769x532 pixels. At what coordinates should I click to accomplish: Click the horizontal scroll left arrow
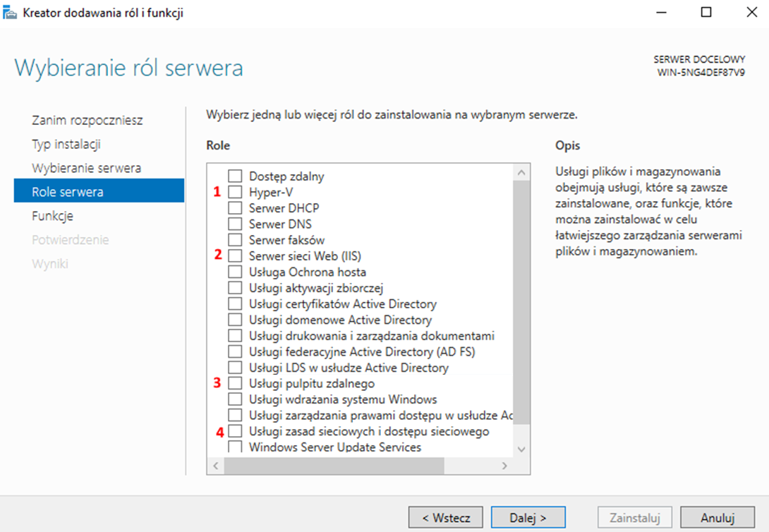pos(216,466)
